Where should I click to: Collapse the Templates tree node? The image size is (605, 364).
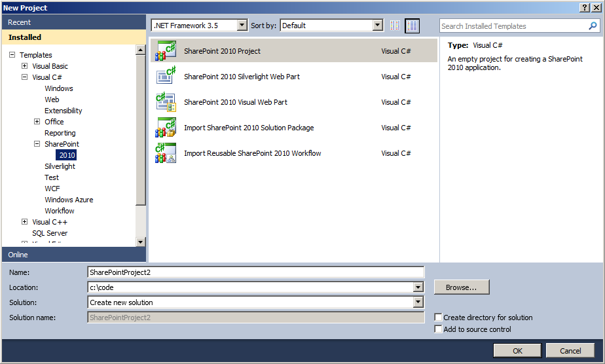pyautogui.click(x=12, y=55)
